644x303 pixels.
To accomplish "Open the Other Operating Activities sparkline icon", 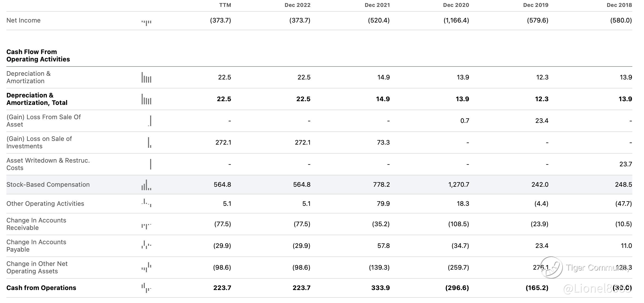I will 146,203.
